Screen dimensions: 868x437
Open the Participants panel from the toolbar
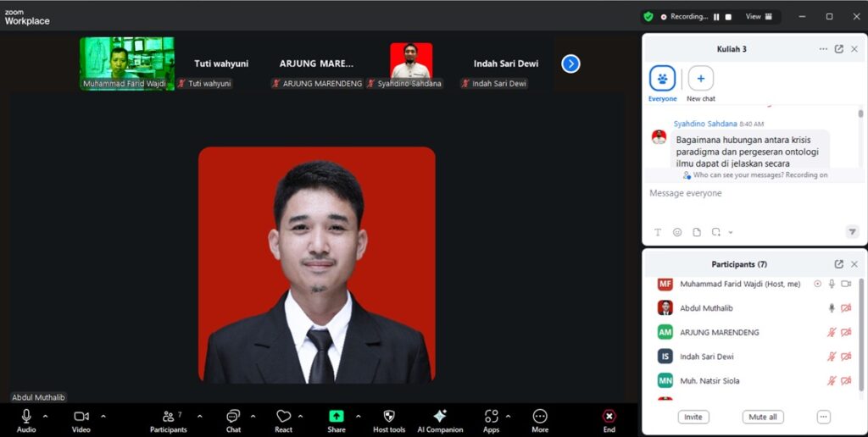click(x=169, y=421)
